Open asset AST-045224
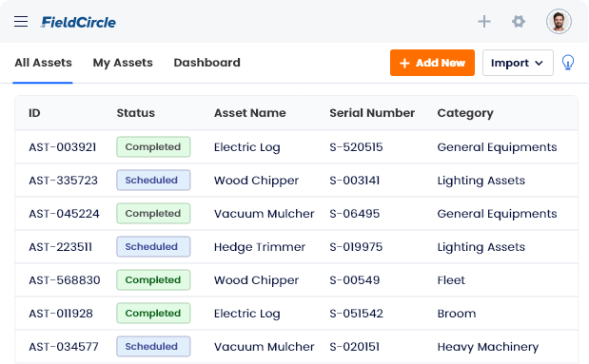This screenshot has height=364, width=589. 65,214
